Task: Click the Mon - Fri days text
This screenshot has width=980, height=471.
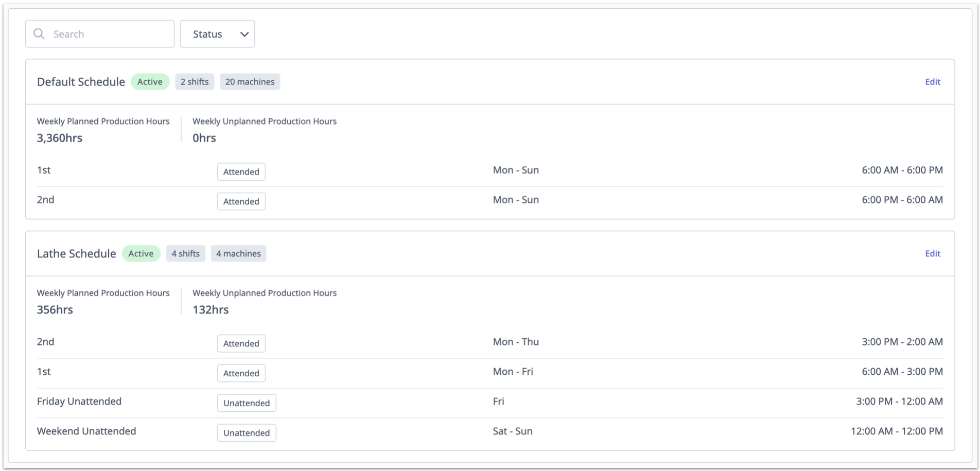Action: (x=513, y=372)
